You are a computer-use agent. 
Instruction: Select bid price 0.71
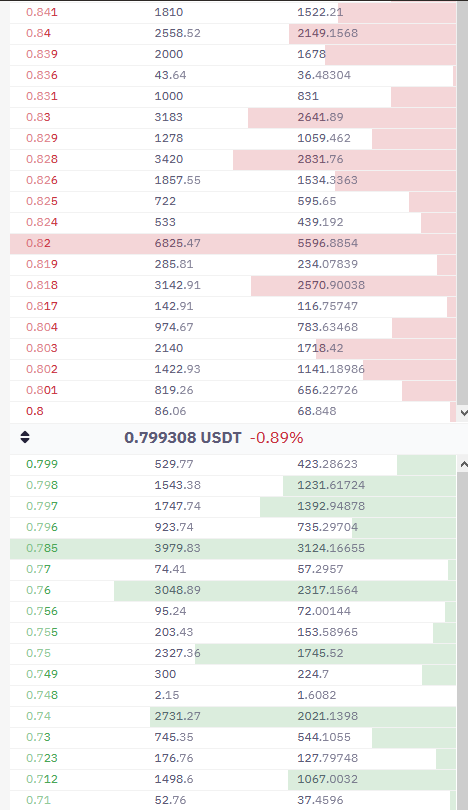[x=38, y=800]
